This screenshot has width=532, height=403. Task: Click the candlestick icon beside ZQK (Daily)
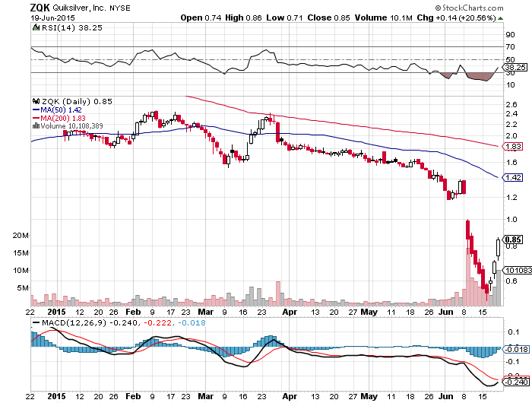pos(36,101)
